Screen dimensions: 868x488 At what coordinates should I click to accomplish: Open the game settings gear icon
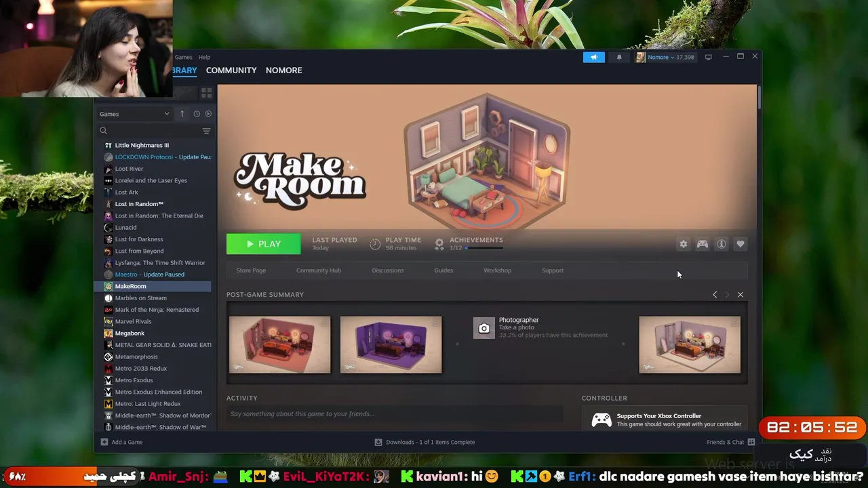coord(684,244)
